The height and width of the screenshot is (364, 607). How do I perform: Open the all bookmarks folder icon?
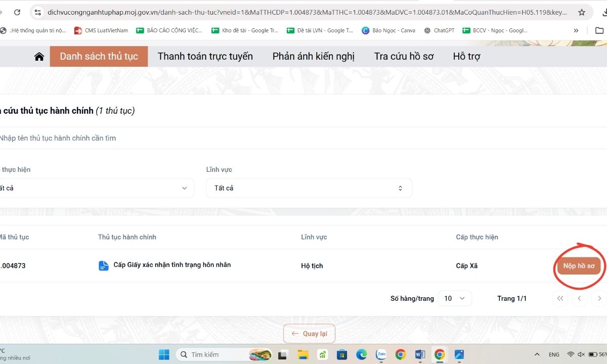599,30
